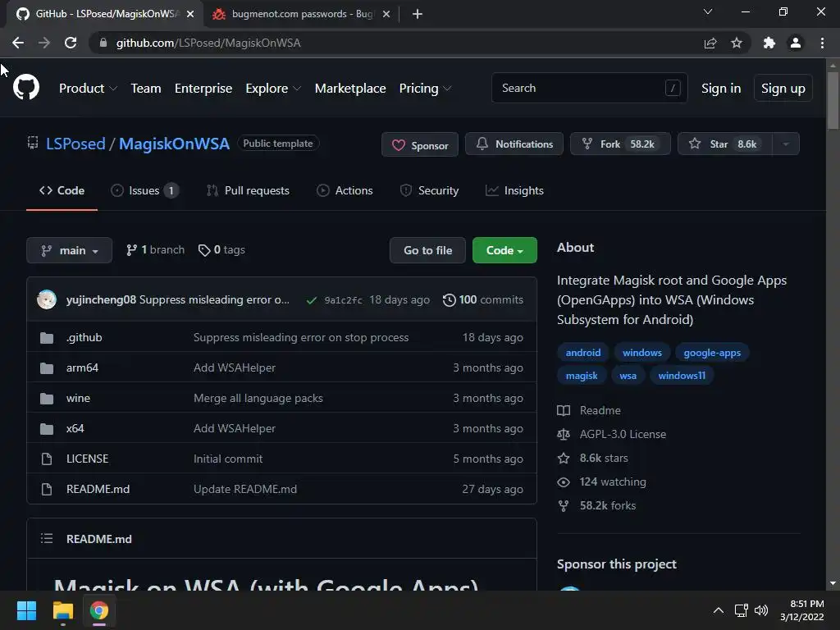This screenshot has width=840, height=630.
Task: Open the LSPosed owner profile link
Action: point(75,144)
